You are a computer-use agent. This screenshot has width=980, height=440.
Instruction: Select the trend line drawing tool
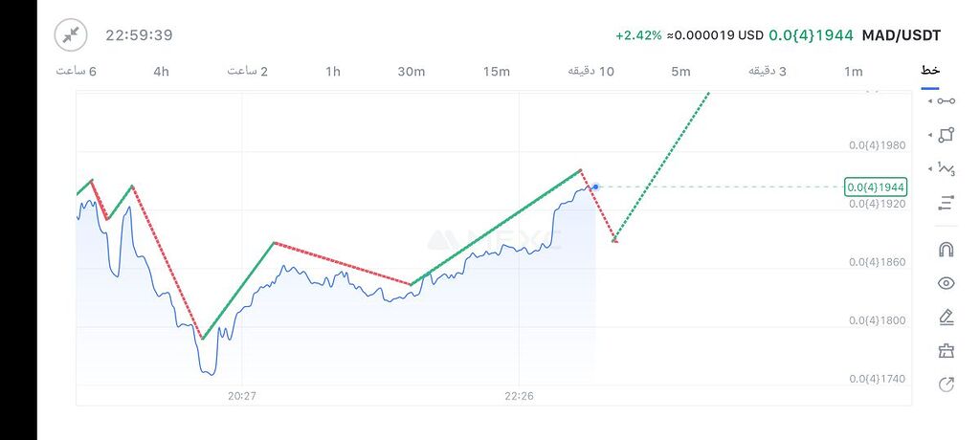947,100
